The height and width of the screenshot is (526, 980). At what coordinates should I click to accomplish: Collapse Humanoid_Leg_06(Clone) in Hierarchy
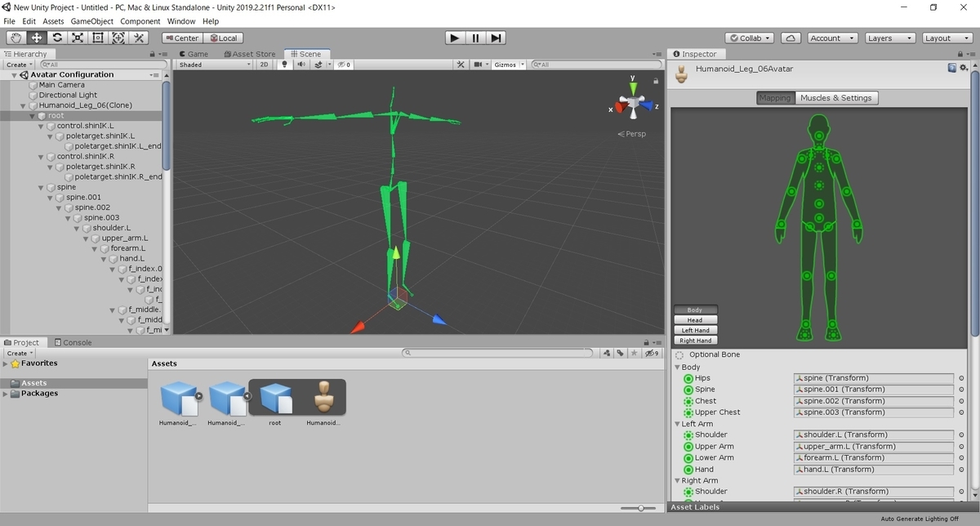point(24,105)
